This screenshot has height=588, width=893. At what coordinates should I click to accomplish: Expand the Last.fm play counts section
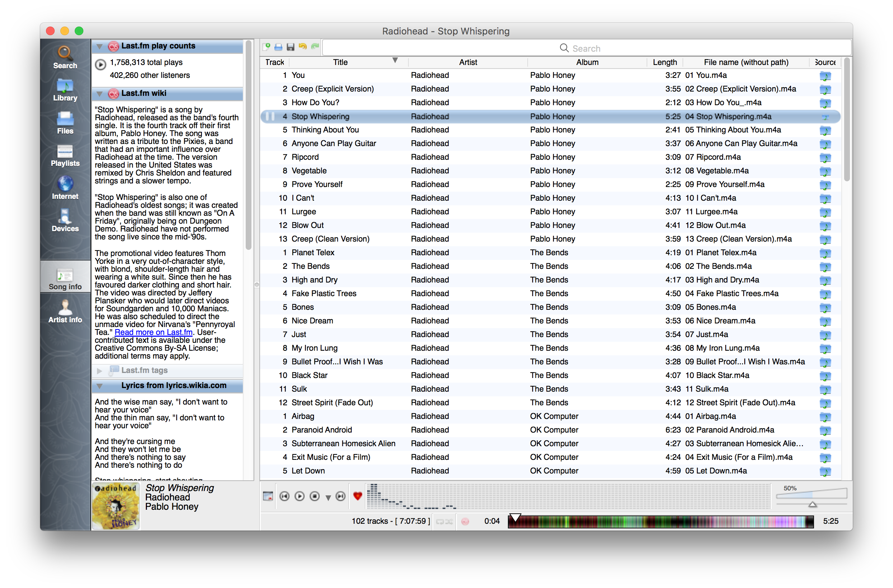[100, 46]
